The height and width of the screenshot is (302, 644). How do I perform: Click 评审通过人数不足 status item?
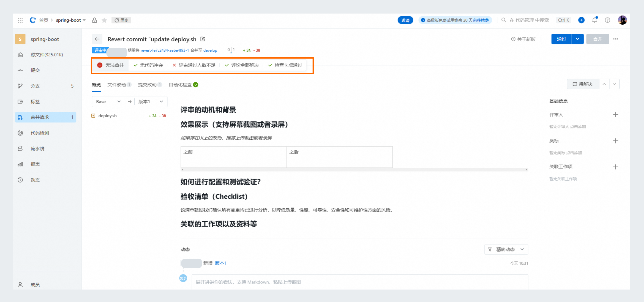194,65
